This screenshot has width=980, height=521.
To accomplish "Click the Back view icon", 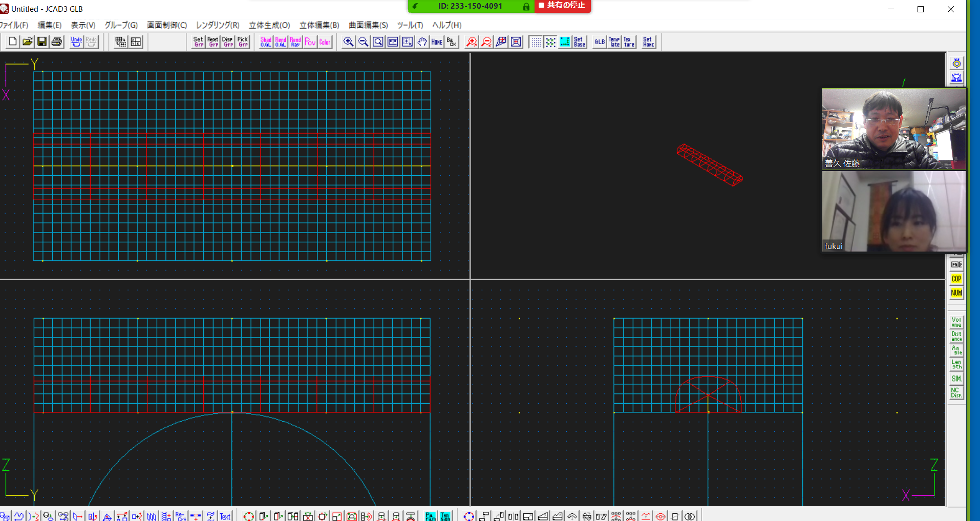I will (452, 42).
